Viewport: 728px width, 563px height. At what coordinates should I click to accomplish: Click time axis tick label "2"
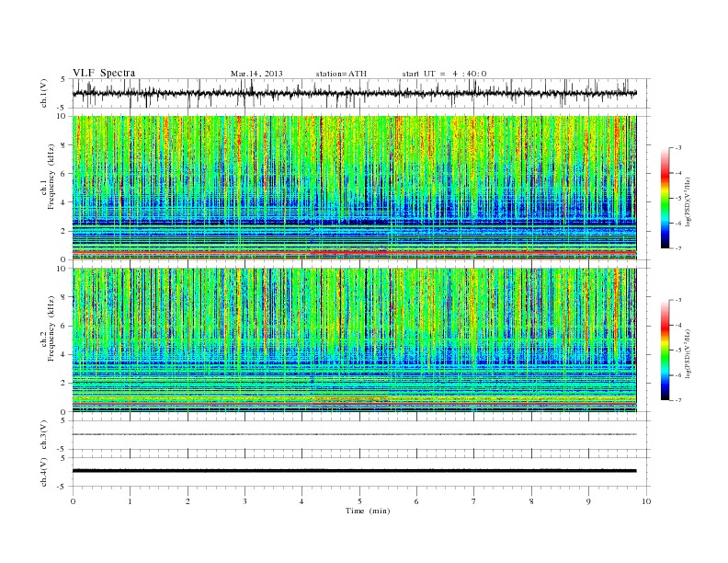pyautogui.click(x=188, y=501)
